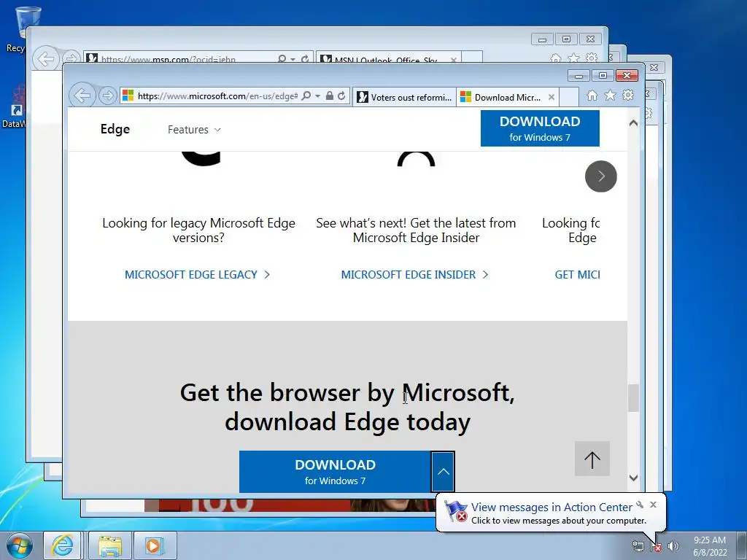Open Tools gear in the front IE window
The width and height of the screenshot is (747, 560).
pyautogui.click(x=628, y=96)
